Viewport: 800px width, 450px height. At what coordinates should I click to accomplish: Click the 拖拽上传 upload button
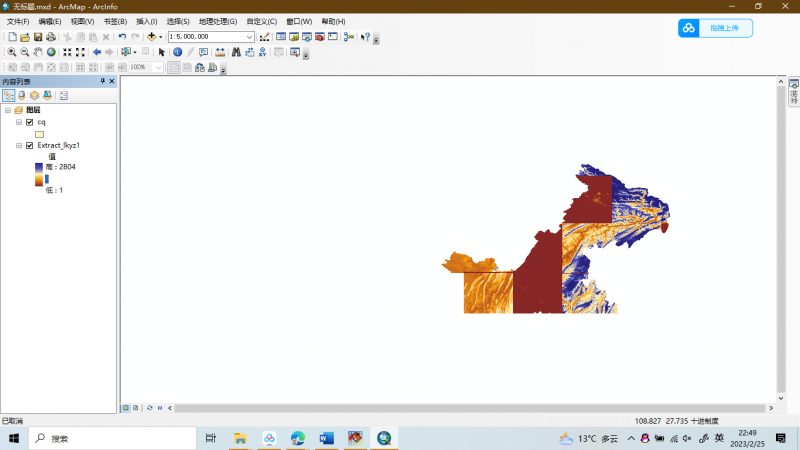point(715,28)
